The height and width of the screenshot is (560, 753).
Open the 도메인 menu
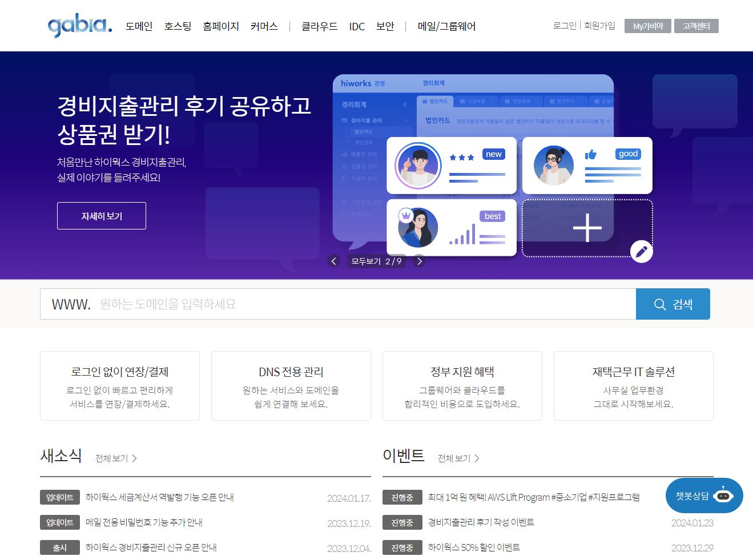[139, 26]
